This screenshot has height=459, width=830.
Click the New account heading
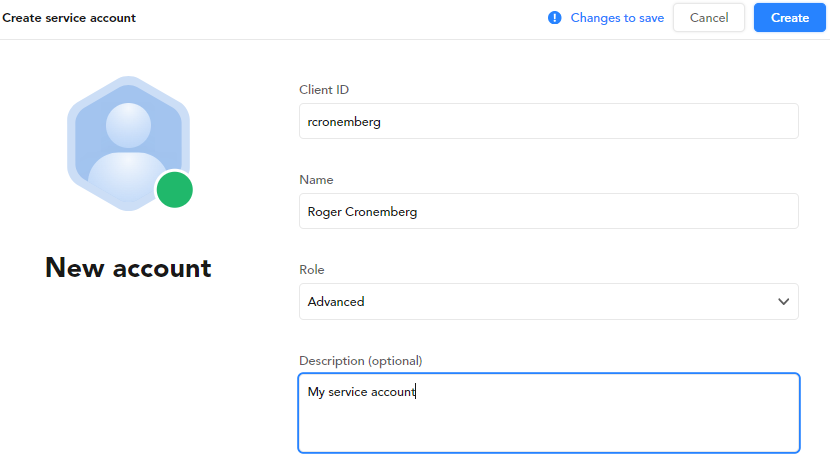[128, 268]
